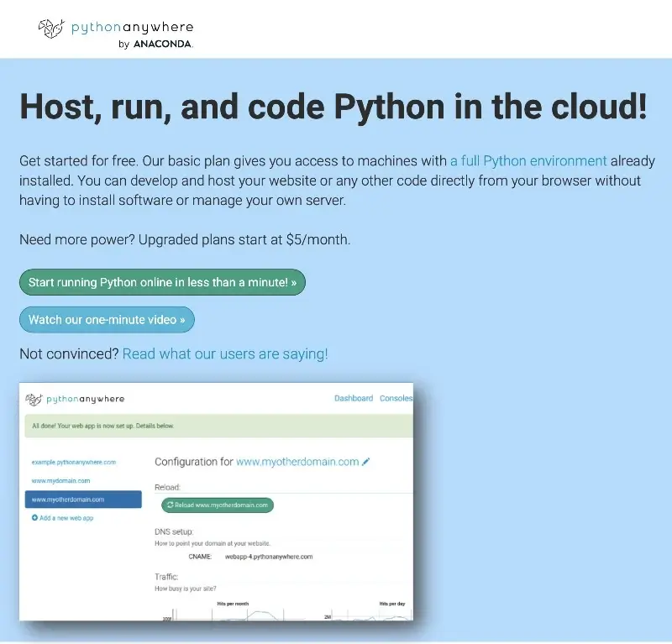Click Watch our one-minute video
The width and height of the screenshot is (672, 644).
107,319
